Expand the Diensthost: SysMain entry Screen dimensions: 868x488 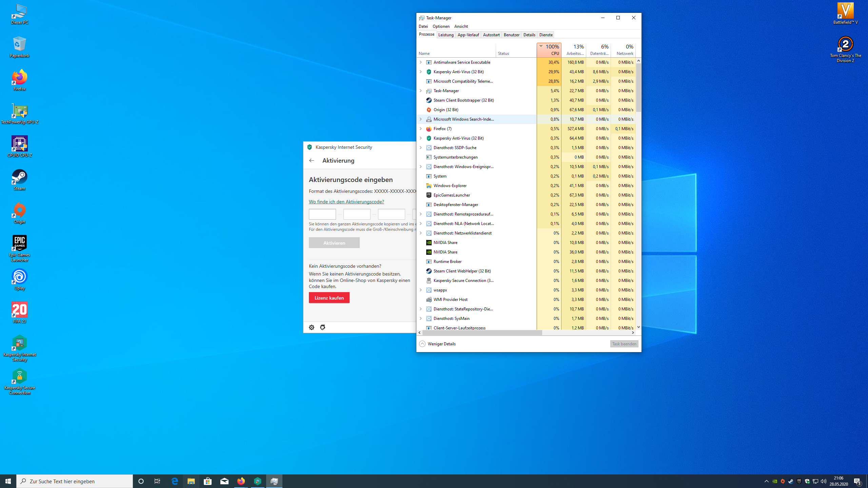(421, 319)
